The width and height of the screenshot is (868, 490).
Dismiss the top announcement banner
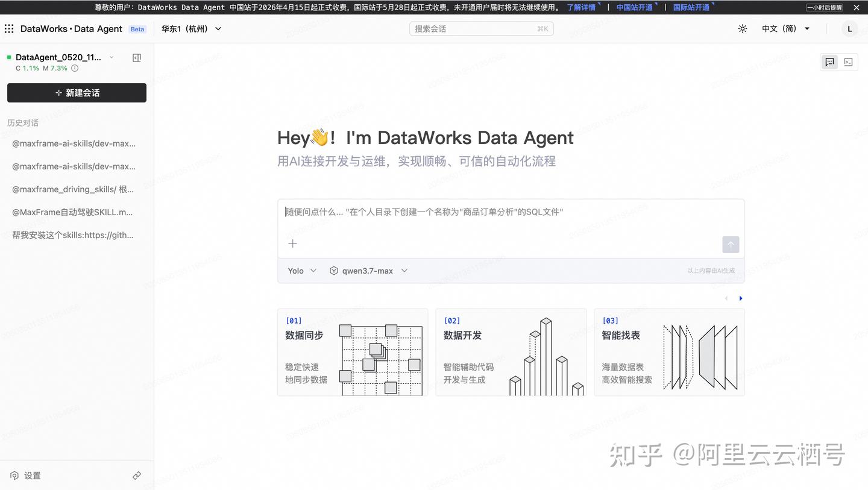tap(857, 7)
